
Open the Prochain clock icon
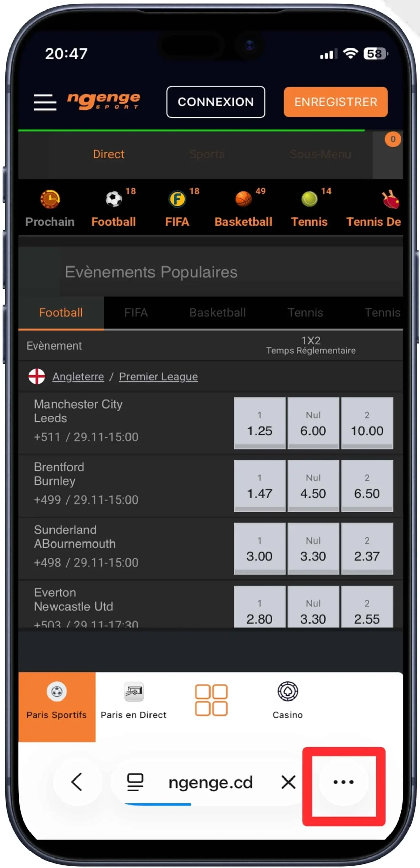tap(50, 199)
